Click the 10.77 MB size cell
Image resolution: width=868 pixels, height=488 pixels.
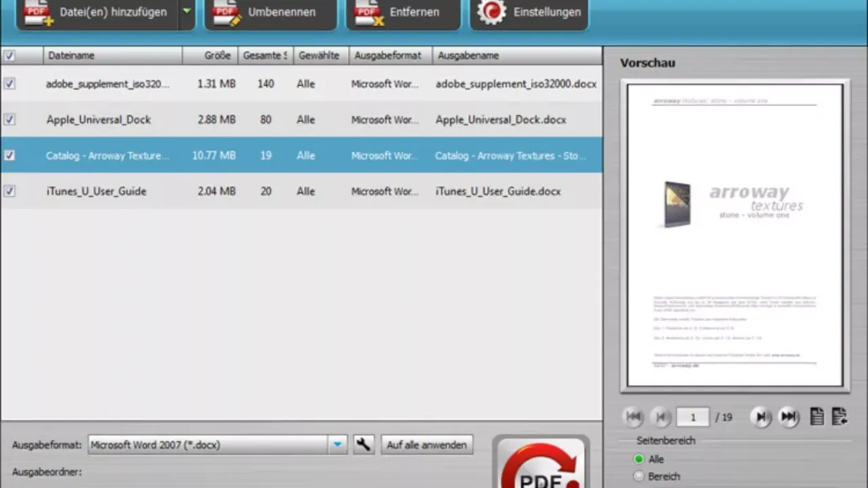(214, 156)
